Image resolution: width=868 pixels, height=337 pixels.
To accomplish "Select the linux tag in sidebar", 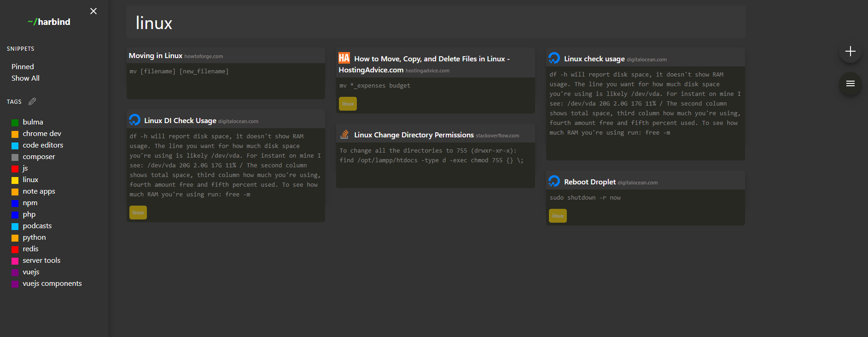I will (x=30, y=180).
